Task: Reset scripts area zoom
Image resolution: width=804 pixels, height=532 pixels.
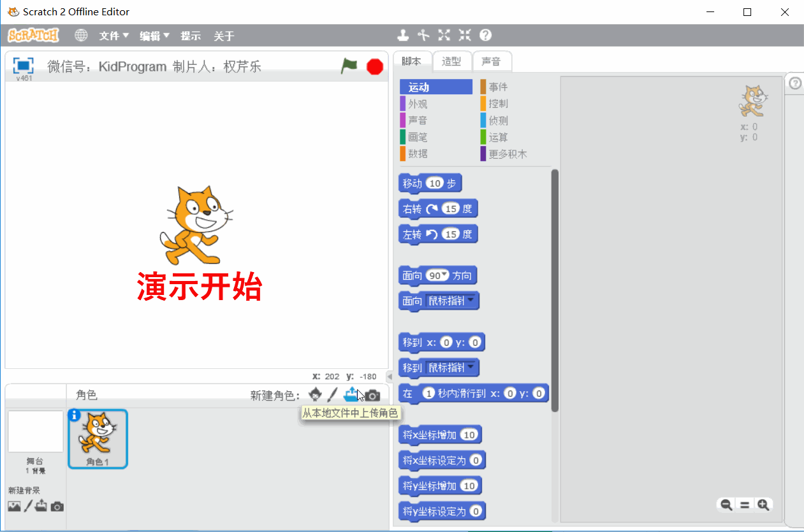Action: click(x=745, y=505)
